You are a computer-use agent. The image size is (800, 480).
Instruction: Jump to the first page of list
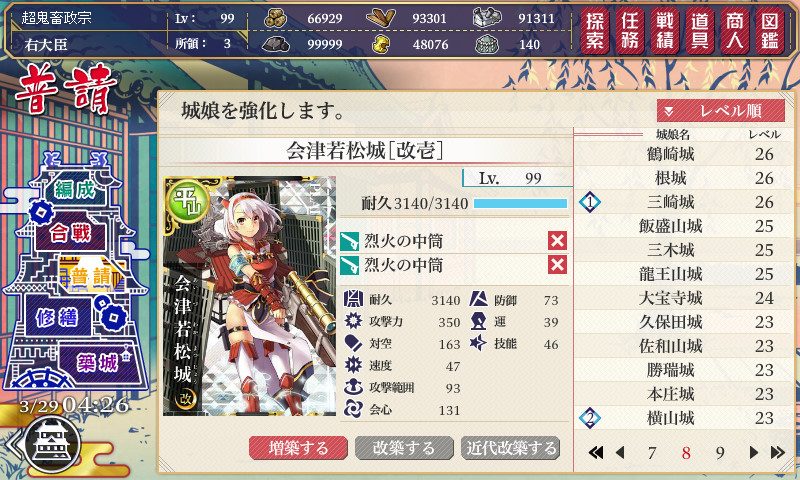[595, 452]
